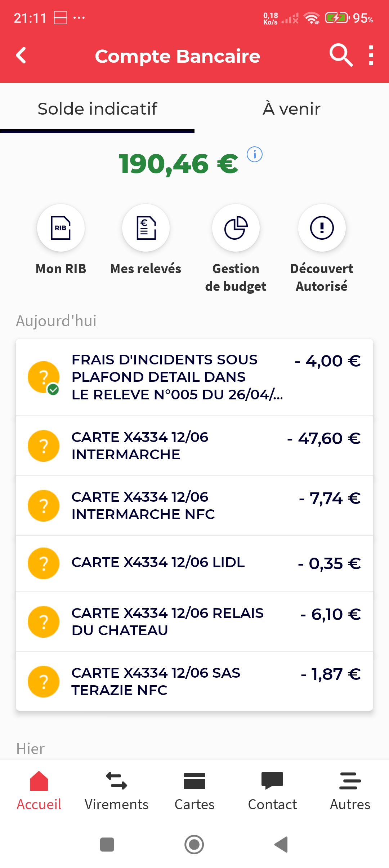Open the three-dot overflow menu
The image size is (389, 868).
click(371, 56)
